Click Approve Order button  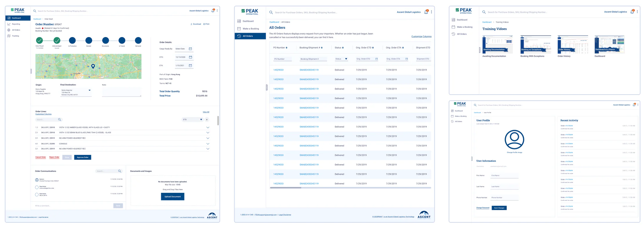coord(83,157)
